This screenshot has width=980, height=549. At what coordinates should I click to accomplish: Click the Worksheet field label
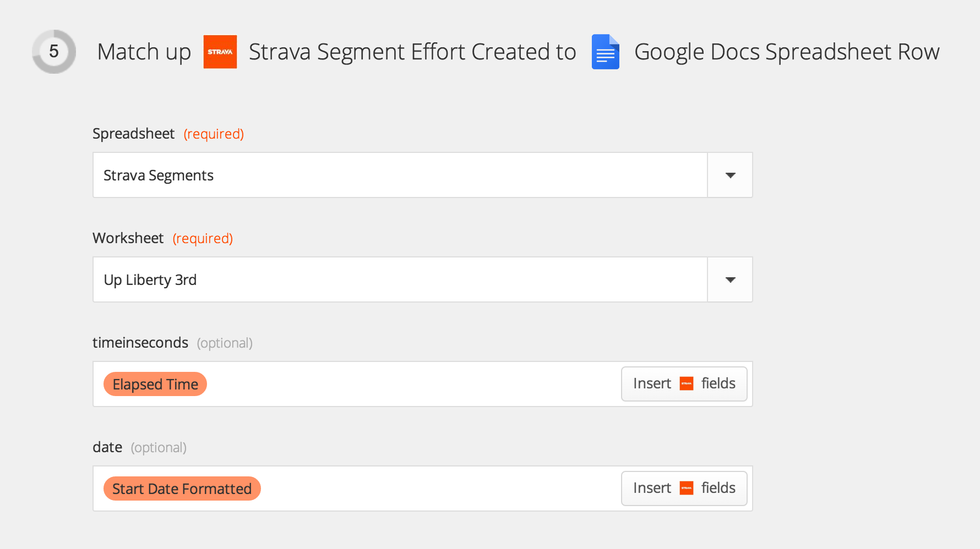(x=128, y=238)
